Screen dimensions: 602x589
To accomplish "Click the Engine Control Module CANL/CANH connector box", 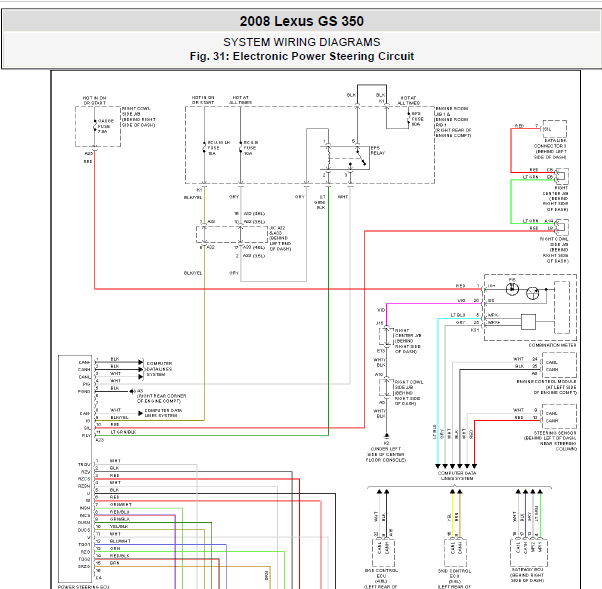I will (559, 365).
